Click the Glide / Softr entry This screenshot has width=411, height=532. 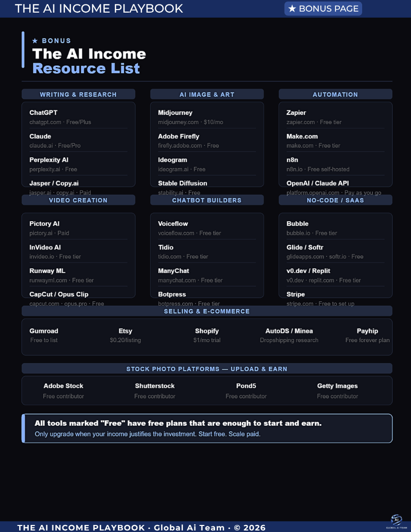click(305, 247)
